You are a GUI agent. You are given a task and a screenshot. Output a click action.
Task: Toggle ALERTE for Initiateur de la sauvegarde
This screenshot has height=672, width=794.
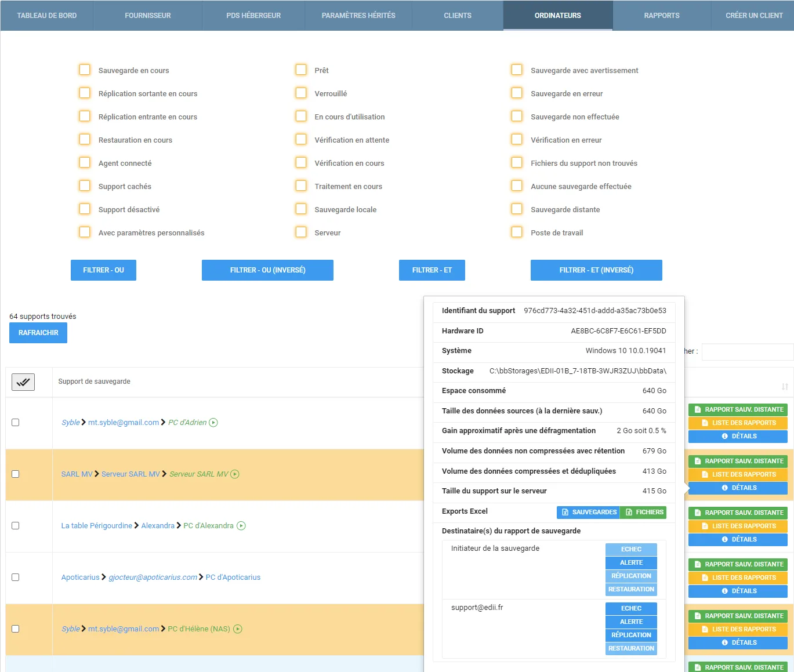pyautogui.click(x=631, y=563)
